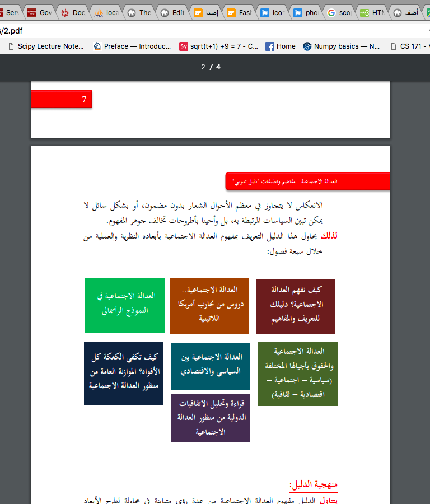
Task: Click the blue flag favicon on 'Icor' tab
Action: coord(264,12)
